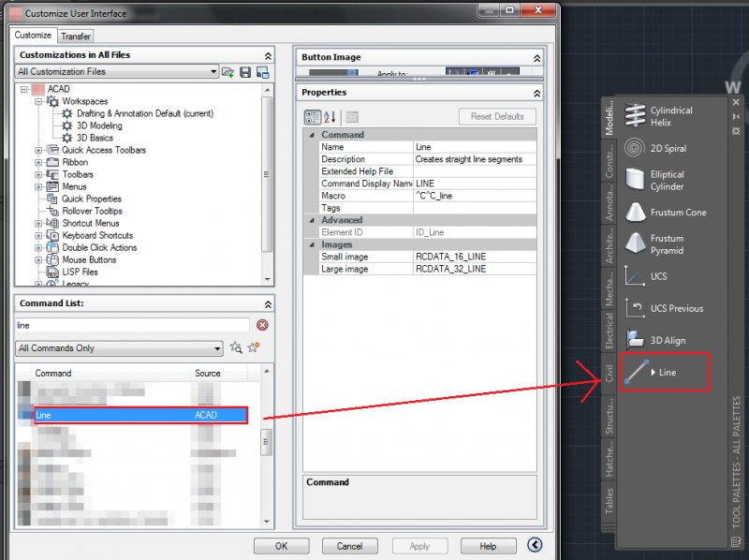Screen dimensions: 749x560
Task: Select the UCS tool icon
Action: coord(635,276)
